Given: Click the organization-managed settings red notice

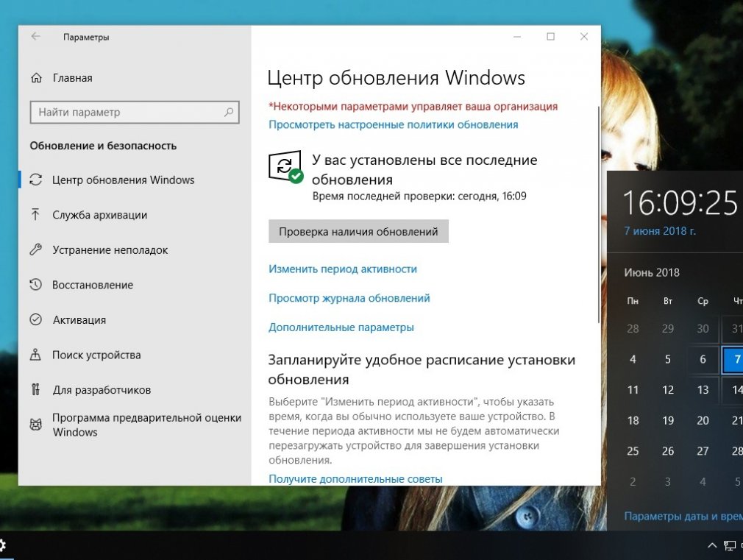Looking at the screenshot, I should click(x=413, y=106).
